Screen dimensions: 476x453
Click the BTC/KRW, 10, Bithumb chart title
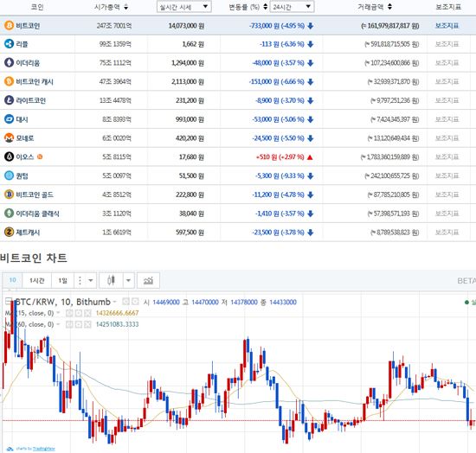click(x=62, y=302)
